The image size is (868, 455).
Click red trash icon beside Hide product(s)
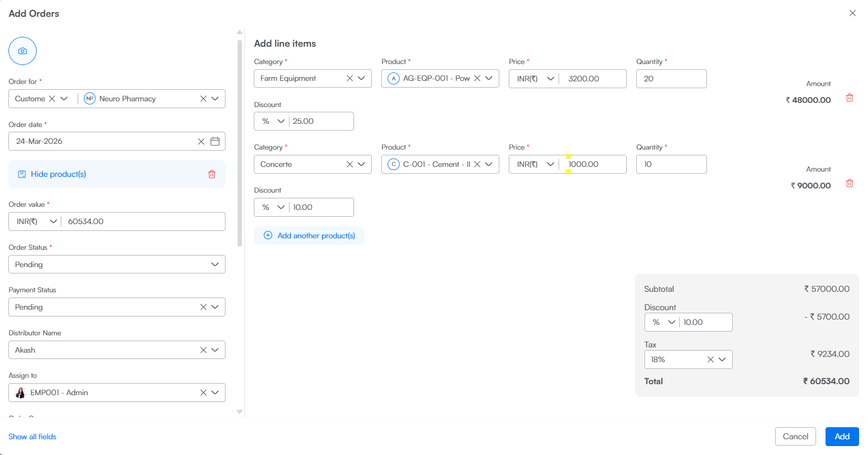(212, 174)
